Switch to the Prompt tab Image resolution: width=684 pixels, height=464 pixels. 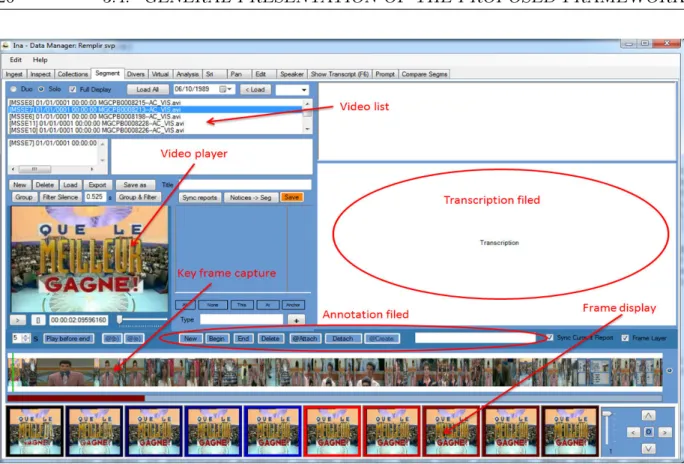(385, 74)
